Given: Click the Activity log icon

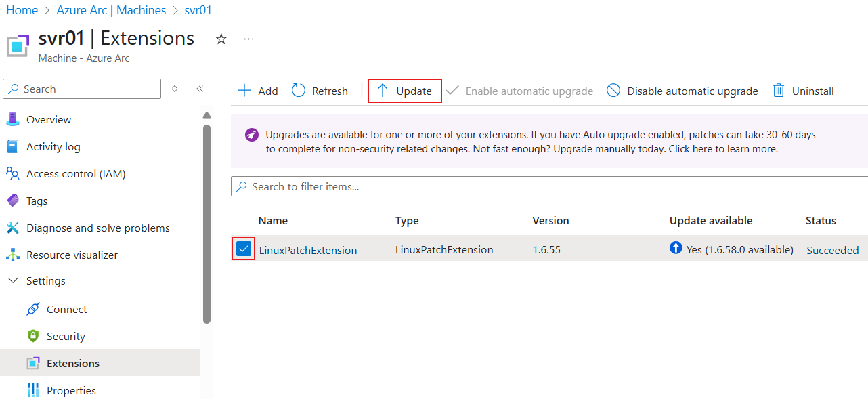Looking at the screenshot, I should 13,146.
